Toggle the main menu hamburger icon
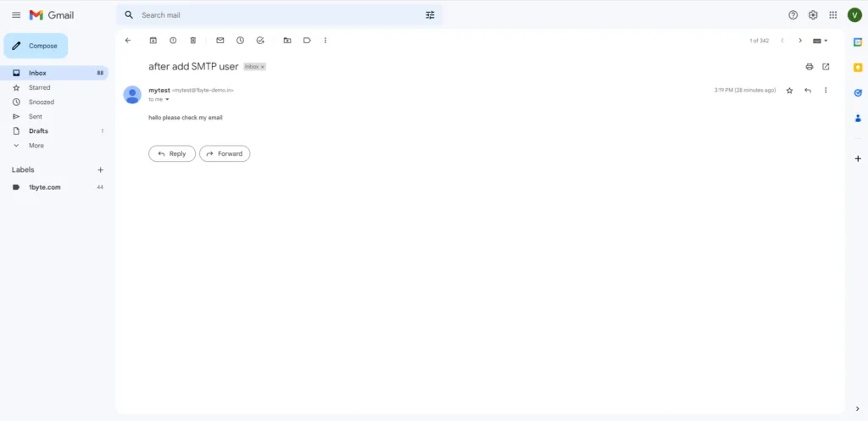Viewport: 868px width, 421px height. [16, 15]
